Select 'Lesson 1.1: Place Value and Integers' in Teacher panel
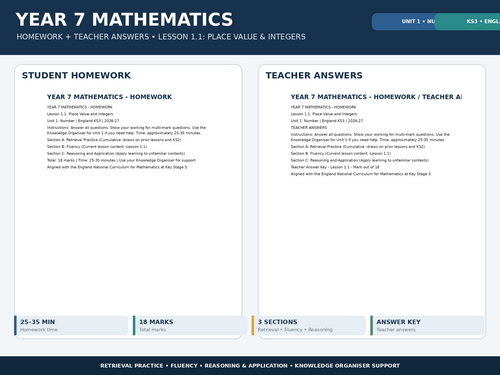The height and width of the screenshot is (375, 500). pos(324,114)
